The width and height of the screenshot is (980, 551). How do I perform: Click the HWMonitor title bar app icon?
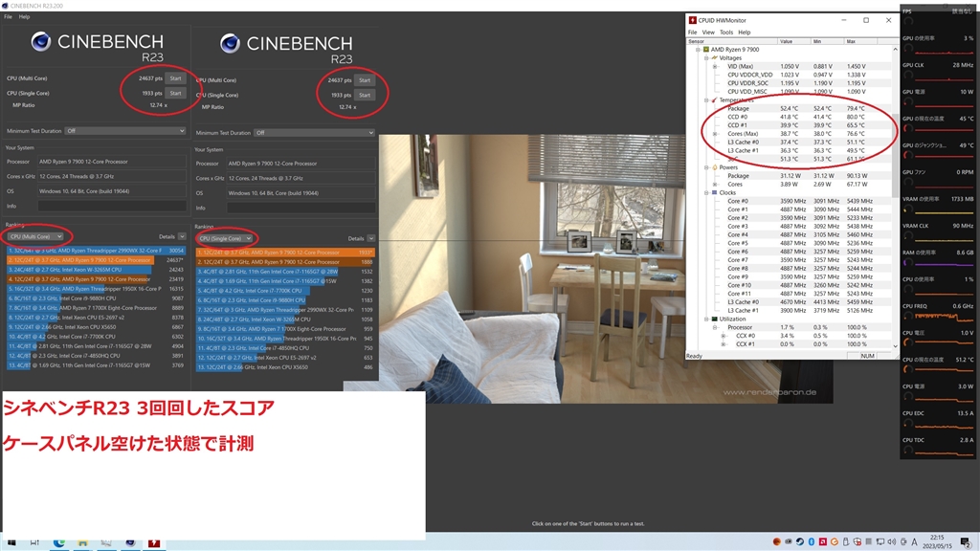point(693,20)
